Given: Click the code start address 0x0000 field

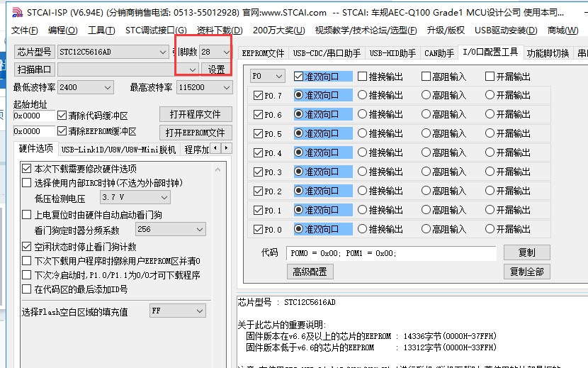Looking at the screenshot, I should click(34, 116).
